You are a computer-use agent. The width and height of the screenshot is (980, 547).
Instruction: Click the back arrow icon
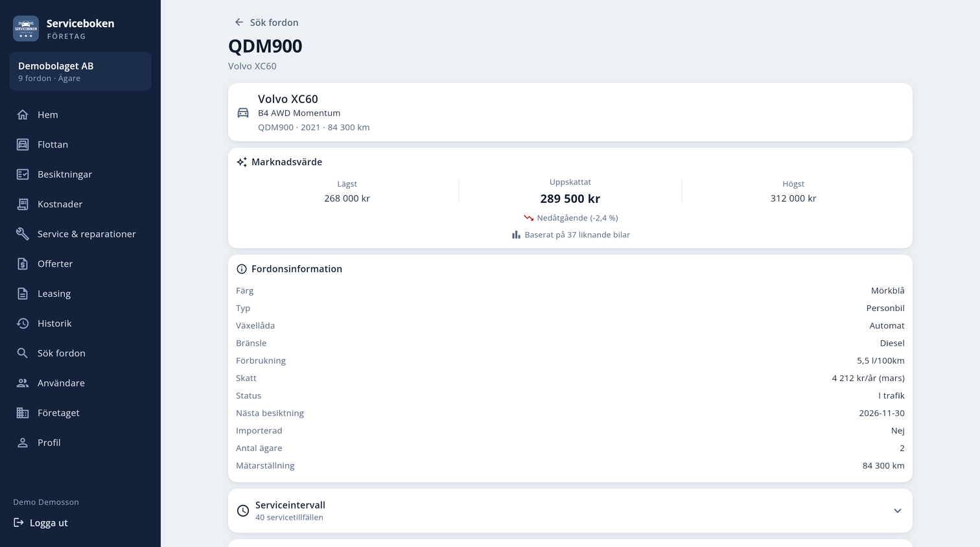point(239,22)
